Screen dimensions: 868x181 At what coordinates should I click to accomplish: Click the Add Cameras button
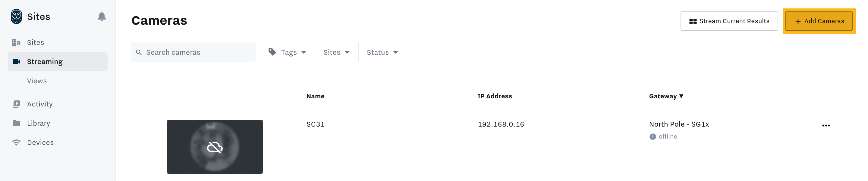pyautogui.click(x=819, y=21)
